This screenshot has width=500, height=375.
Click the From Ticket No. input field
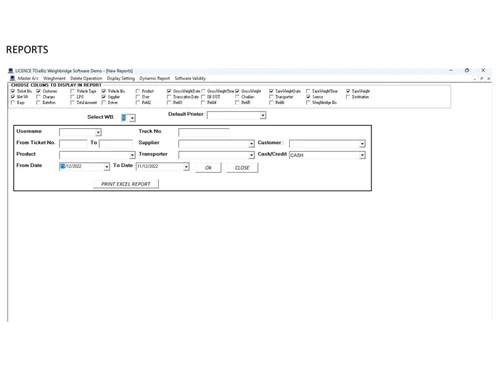73,144
